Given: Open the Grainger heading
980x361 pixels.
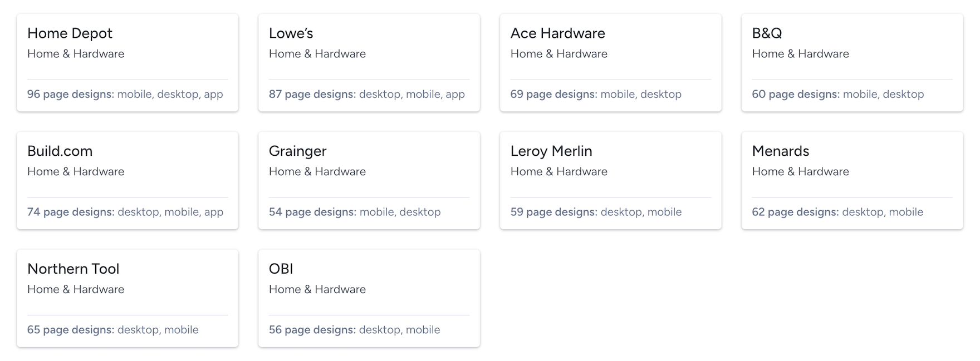Looking at the screenshot, I should tap(297, 151).
